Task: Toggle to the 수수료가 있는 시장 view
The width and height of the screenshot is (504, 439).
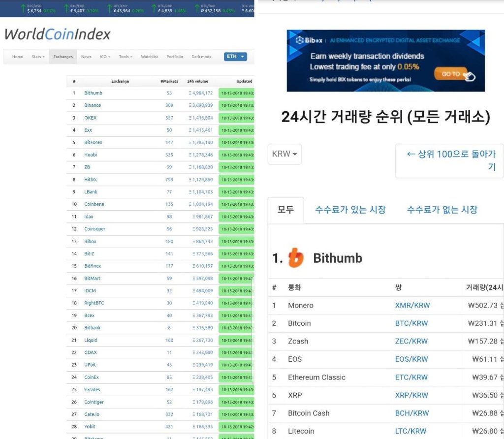Action: pos(350,210)
